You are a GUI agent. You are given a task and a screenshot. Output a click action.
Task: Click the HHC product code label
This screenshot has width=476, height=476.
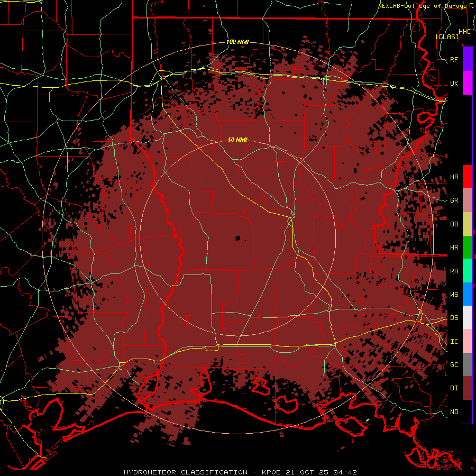464,32
